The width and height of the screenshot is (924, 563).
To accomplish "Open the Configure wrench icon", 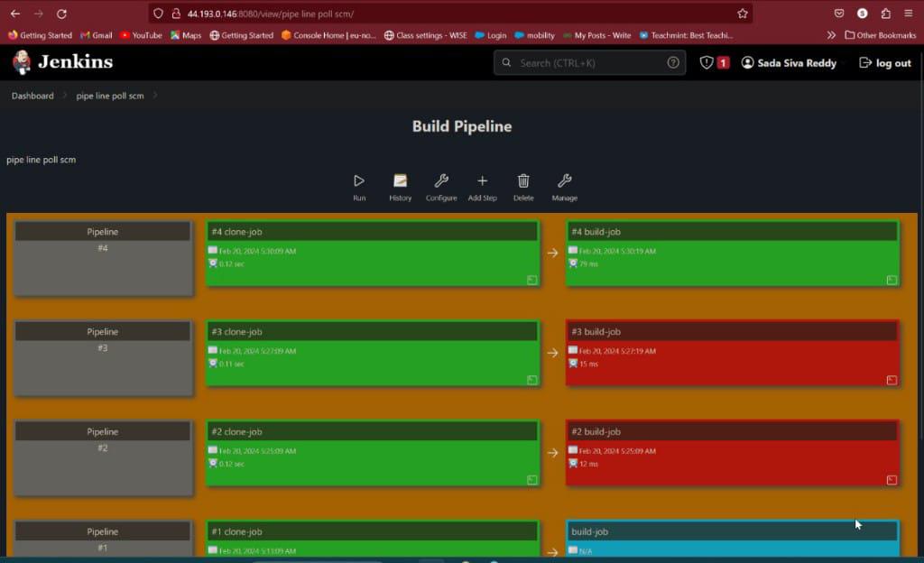I will tap(441, 180).
